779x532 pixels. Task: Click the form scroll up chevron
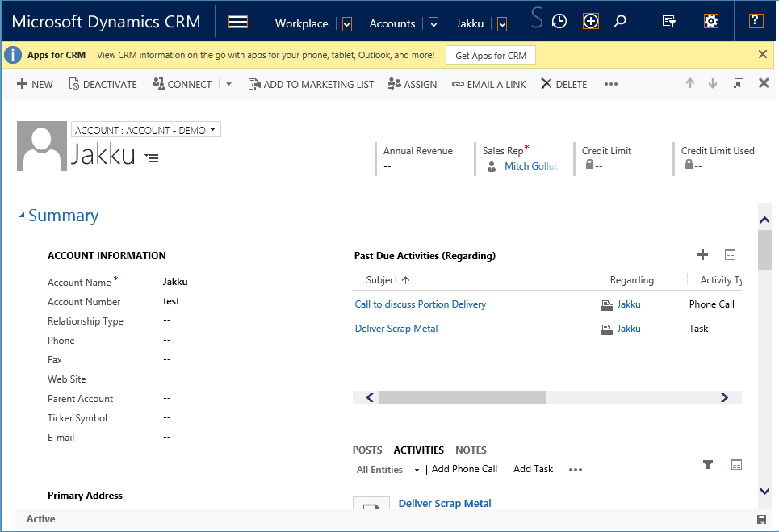coord(764,220)
